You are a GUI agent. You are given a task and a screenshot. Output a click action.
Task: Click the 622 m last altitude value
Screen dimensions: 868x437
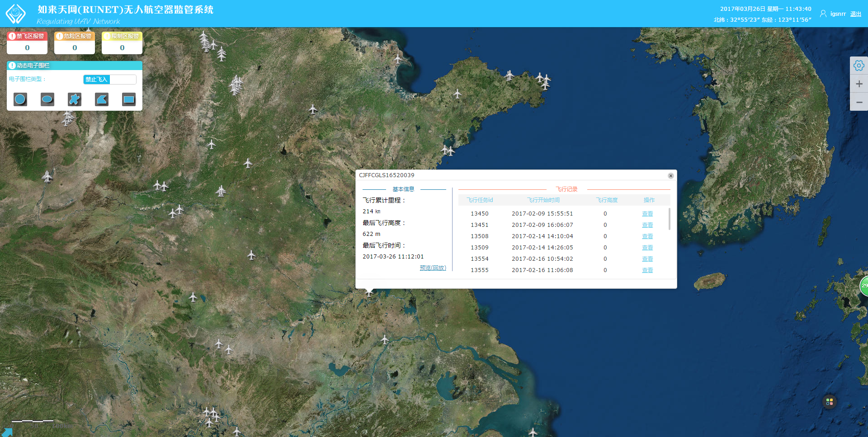coord(371,234)
